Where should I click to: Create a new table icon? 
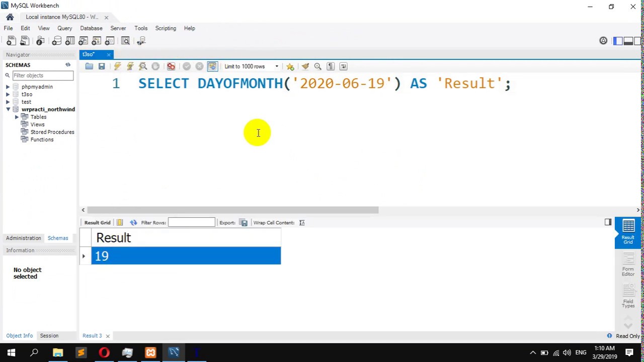click(70, 41)
